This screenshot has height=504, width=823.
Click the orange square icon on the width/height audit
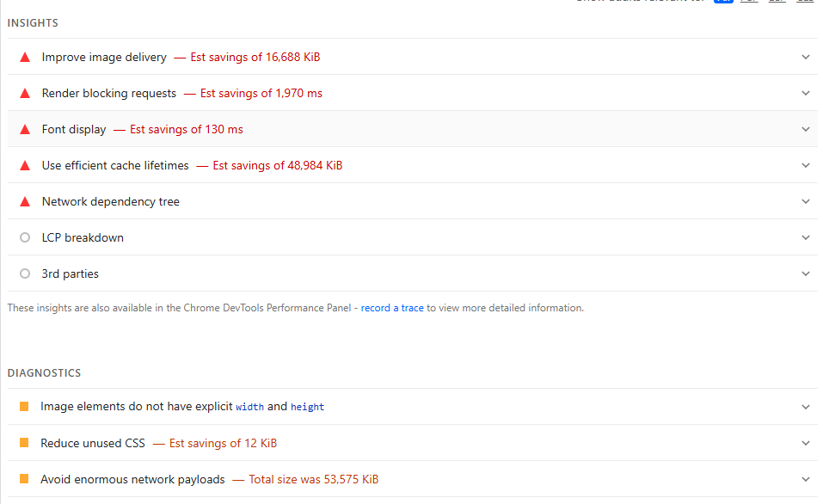(x=25, y=407)
